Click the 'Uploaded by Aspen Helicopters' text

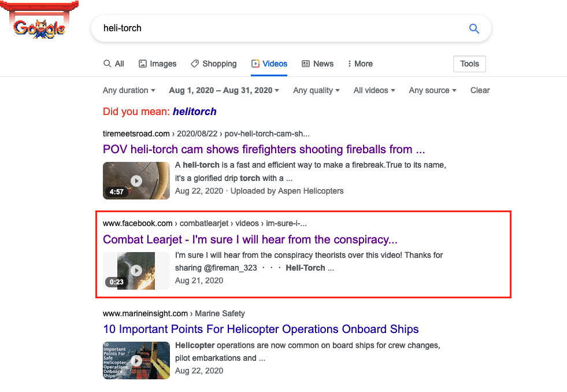287,191
